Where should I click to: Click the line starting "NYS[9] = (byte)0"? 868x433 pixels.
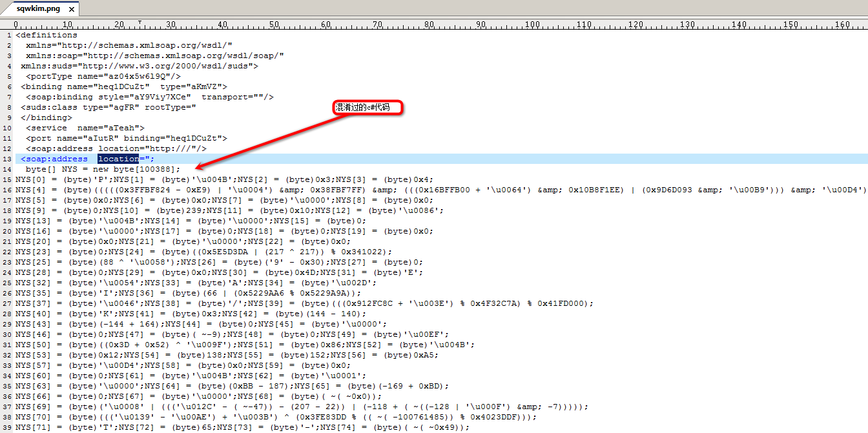[230, 210]
